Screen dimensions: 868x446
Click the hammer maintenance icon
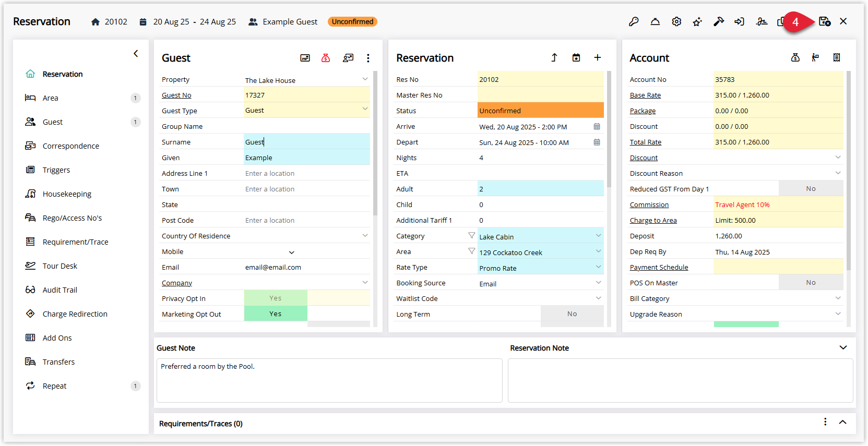click(719, 21)
